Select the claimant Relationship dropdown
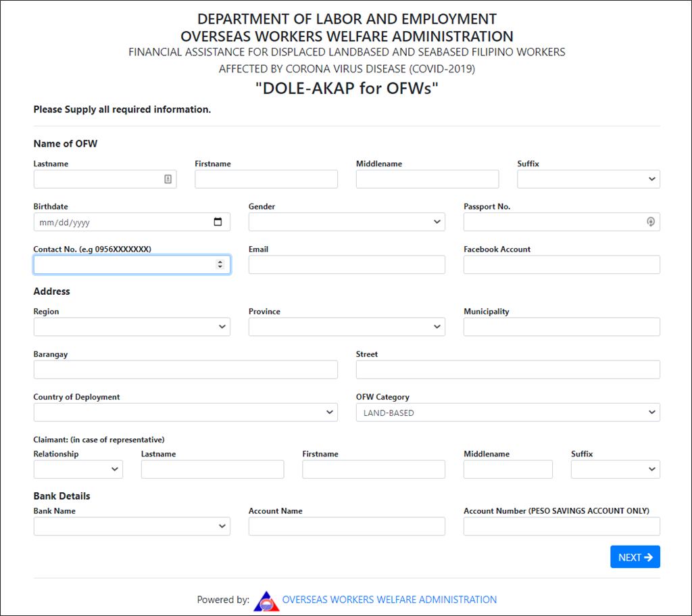This screenshot has height=616, width=692. [x=78, y=469]
